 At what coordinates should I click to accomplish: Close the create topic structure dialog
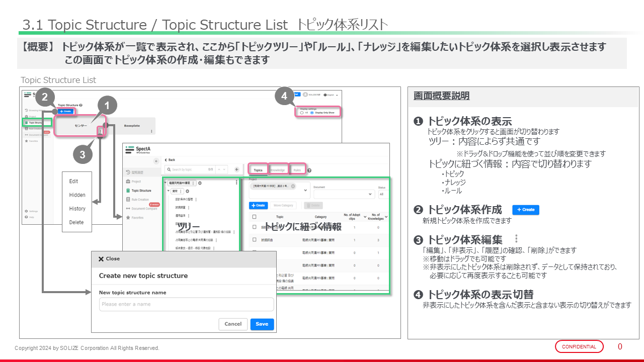tap(109, 259)
